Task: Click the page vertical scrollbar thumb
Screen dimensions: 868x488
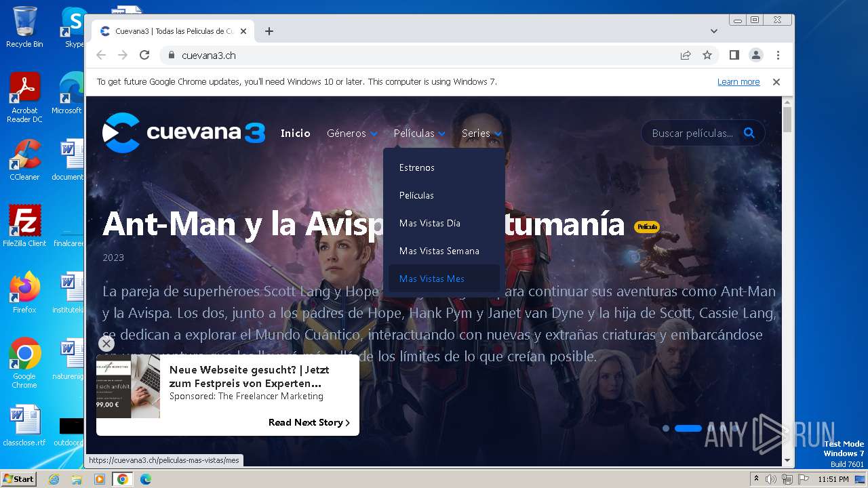Action: click(787, 119)
